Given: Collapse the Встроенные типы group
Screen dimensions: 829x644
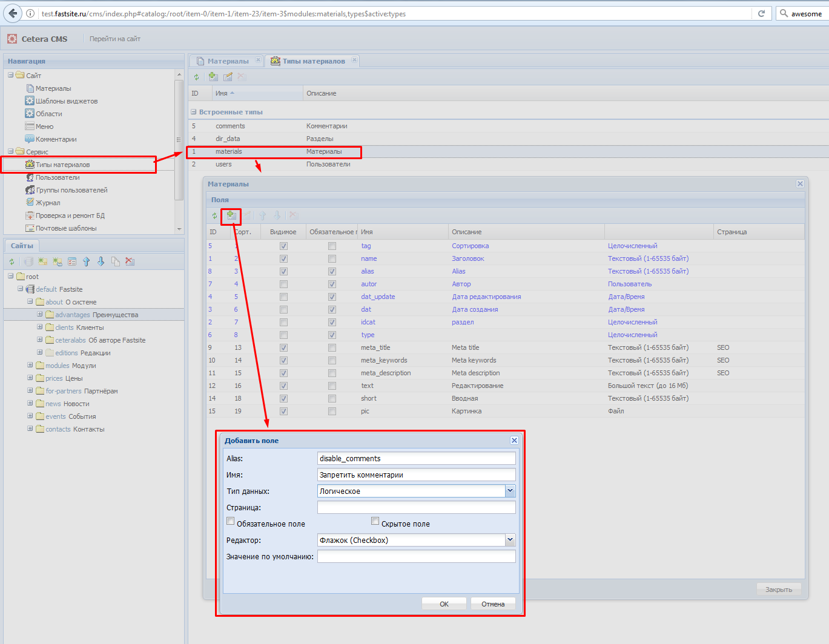Looking at the screenshot, I should [194, 112].
